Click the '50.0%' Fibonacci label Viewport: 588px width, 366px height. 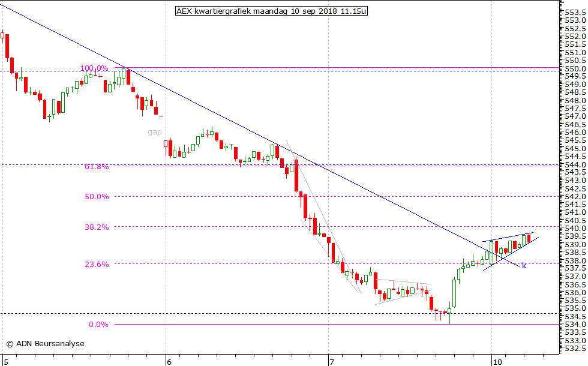point(97,197)
